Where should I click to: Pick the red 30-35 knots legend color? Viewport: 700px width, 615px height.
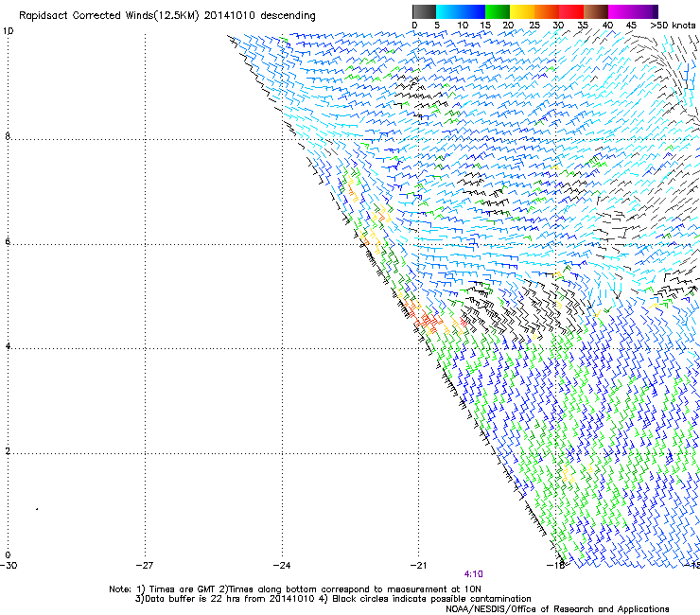point(571,11)
